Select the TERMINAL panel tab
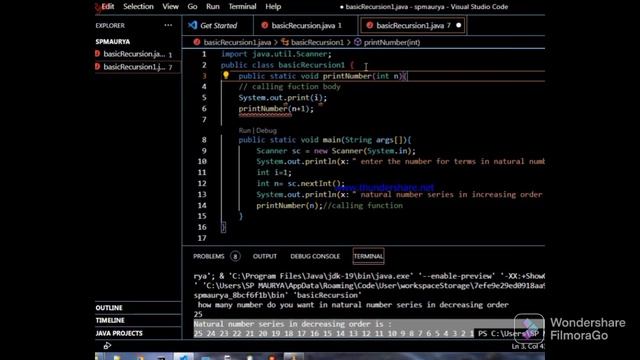Viewport: 640px width, 360px height. coord(368,256)
